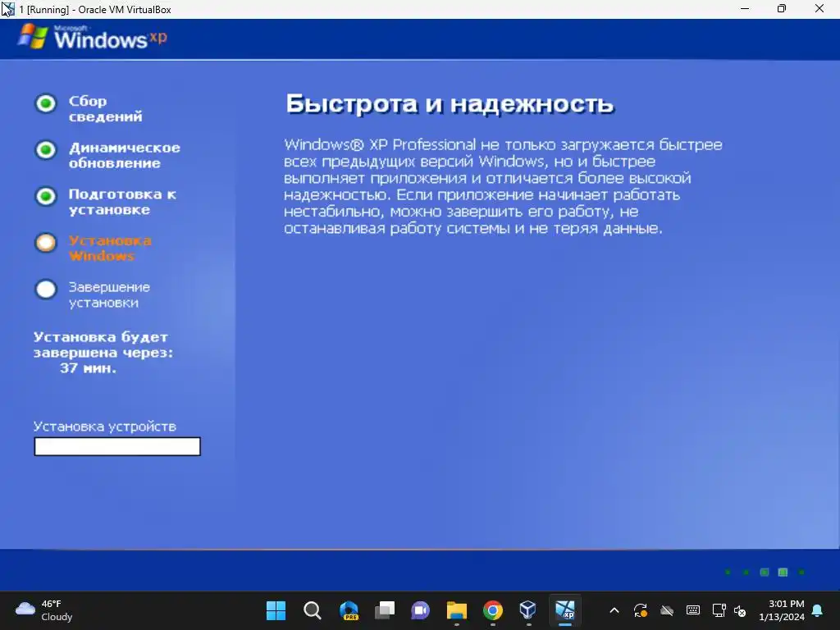This screenshot has width=840, height=630.
Task: Click the 'Установка Windows' active step indicator
Action: coord(46,243)
